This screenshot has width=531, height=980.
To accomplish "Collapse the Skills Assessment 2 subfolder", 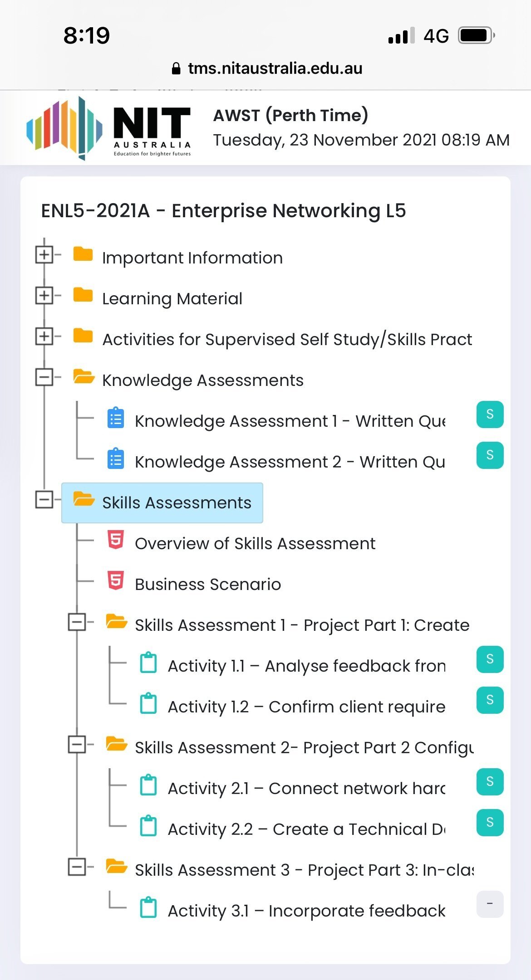I will tap(77, 745).
